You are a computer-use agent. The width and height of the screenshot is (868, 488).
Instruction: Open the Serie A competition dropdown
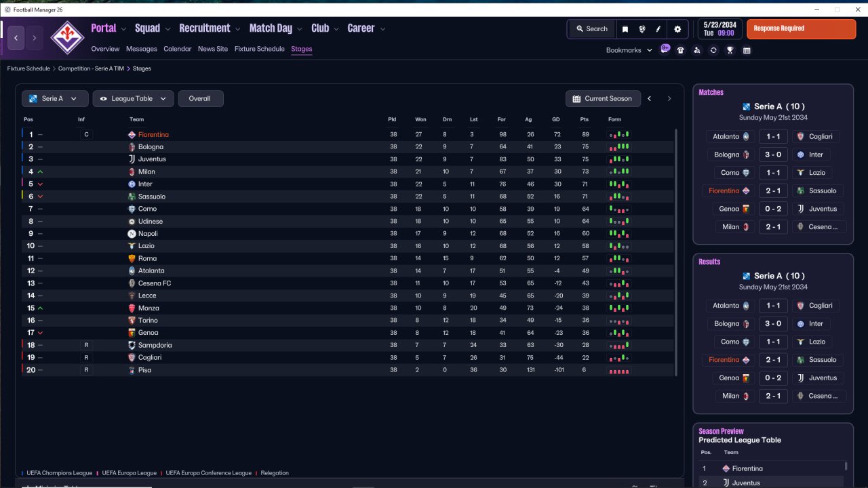tap(54, 99)
